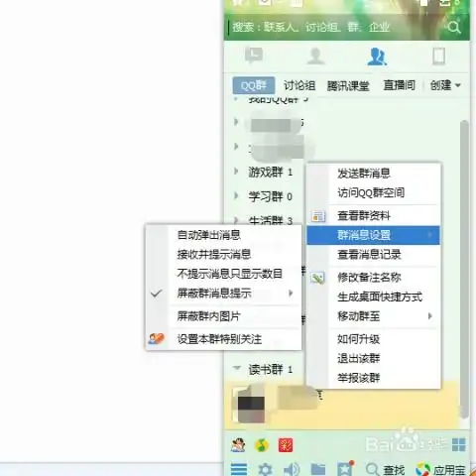Viewport: 476px width, 476px height.
Task: Toggle the checked 屏蔽群消息提示 option
Action: (223, 293)
